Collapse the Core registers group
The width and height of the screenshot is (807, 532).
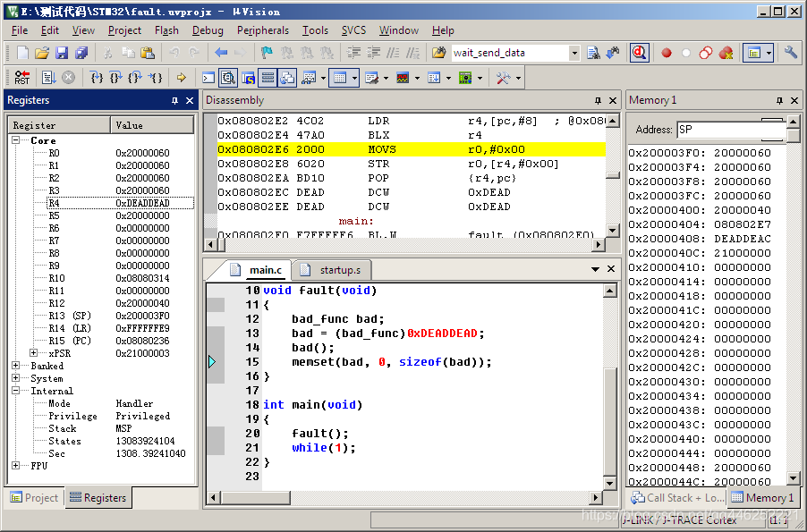pos(16,140)
